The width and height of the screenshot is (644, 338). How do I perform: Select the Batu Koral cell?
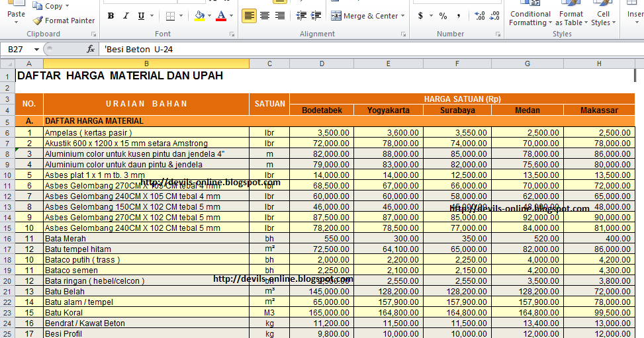pyautogui.click(x=146, y=313)
